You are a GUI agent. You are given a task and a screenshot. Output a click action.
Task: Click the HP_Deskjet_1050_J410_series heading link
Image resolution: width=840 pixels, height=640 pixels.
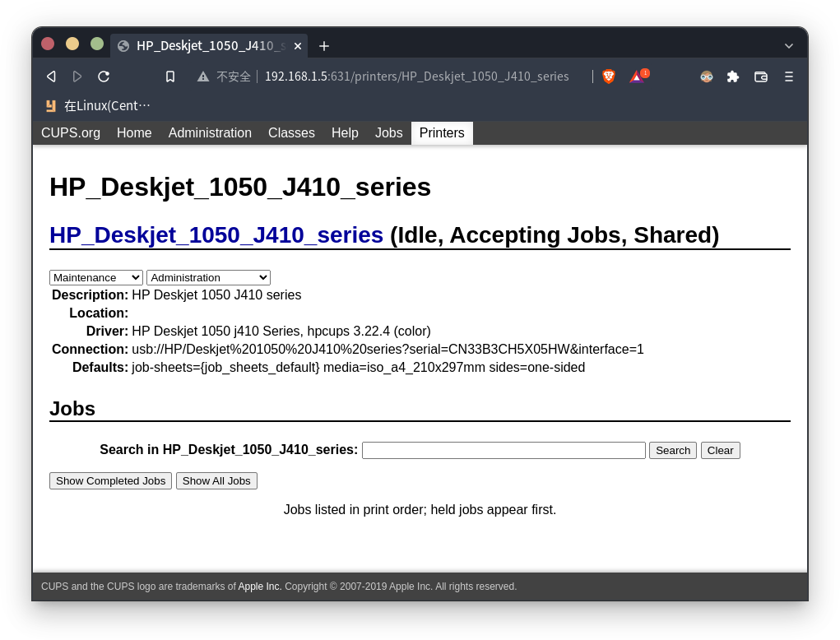click(216, 235)
